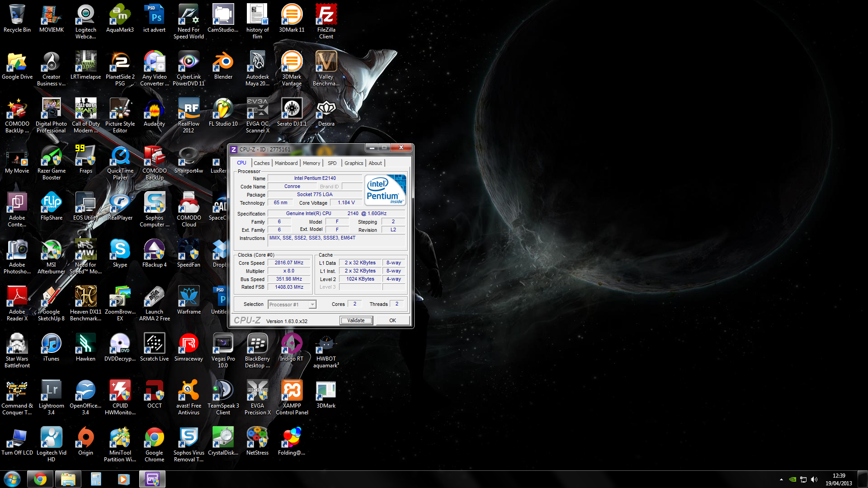Open FileZilla Client shortcut
This screenshot has height=488, width=868.
click(326, 21)
